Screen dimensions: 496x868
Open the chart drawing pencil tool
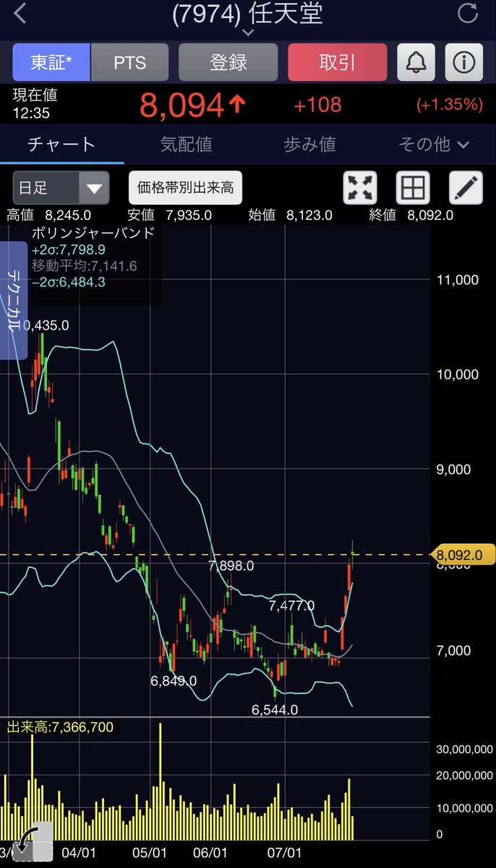466,188
